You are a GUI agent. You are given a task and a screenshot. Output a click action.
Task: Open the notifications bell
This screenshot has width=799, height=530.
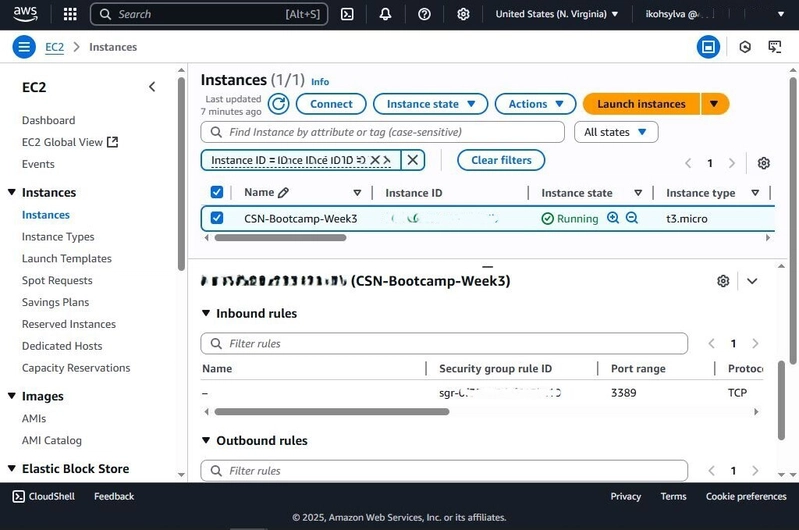[x=385, y=14]
